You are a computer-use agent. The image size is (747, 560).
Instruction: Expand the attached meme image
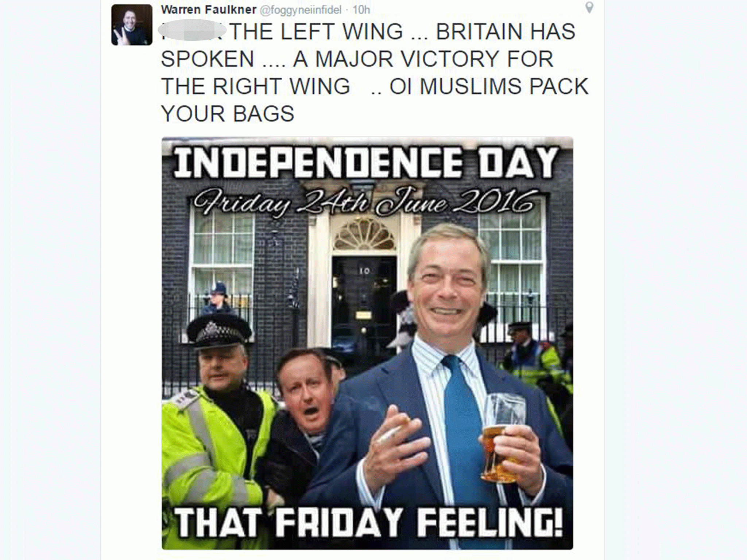pyautogui.click(x=367, y=343)
